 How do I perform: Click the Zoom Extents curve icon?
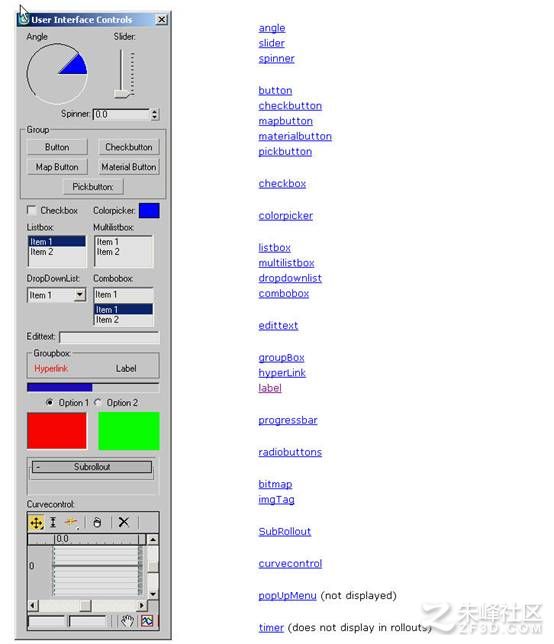(x=147, y=621)
